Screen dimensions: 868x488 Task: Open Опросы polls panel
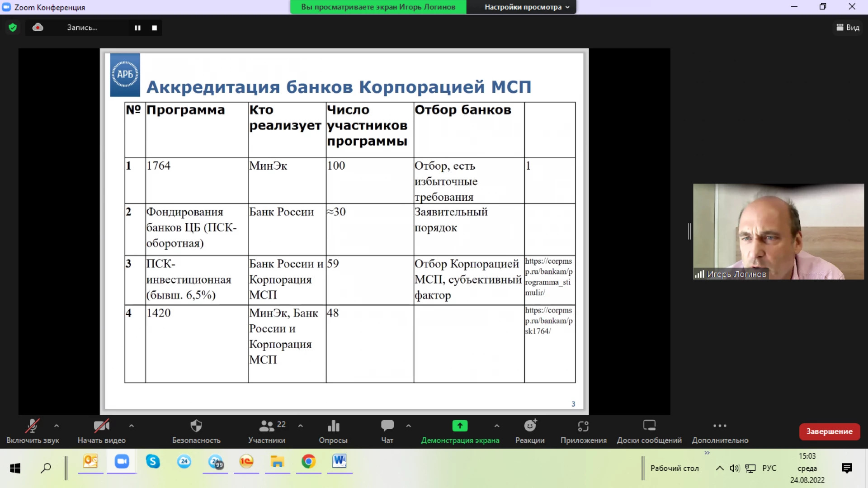[x=333, y=431]
